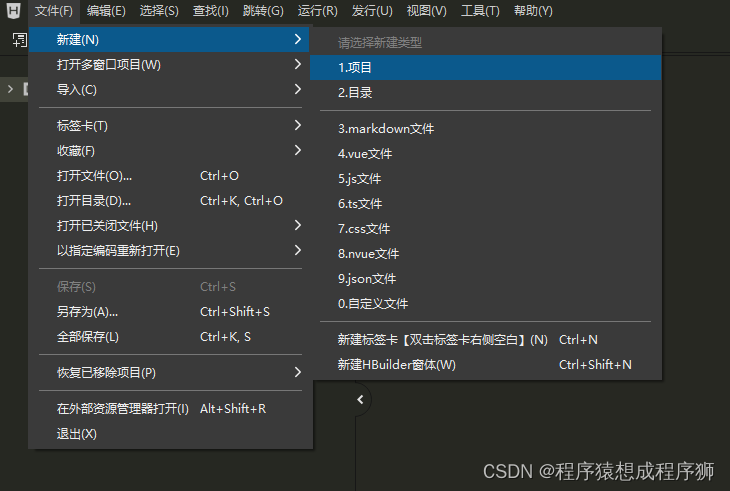Select 2.目录 from the new submenu
The image size is (730, 491).
(355, 92)
